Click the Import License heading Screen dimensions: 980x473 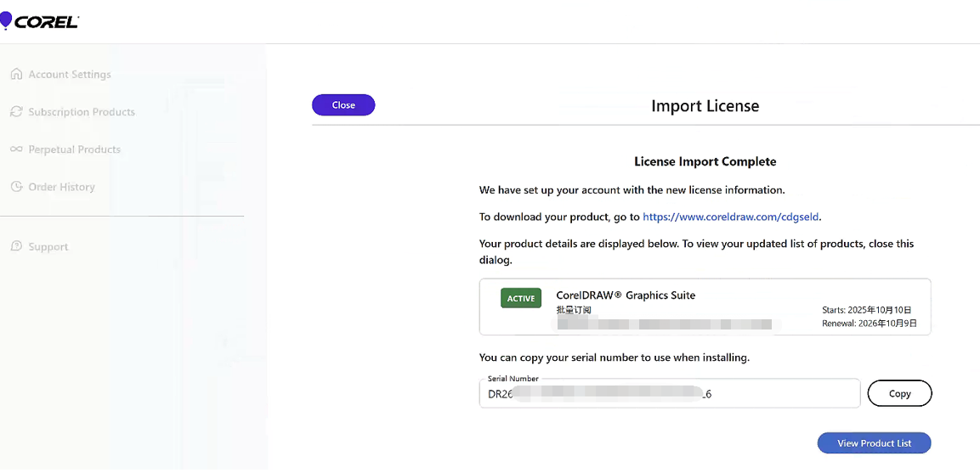(705, 106)
